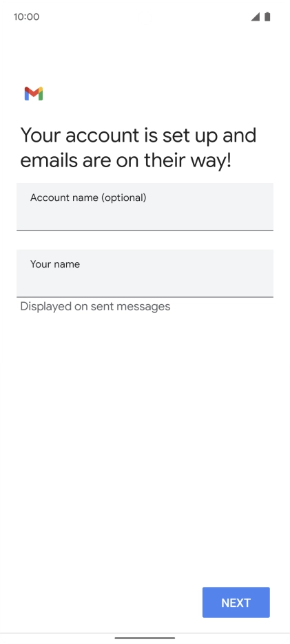The height and width of the screenshot is (644, 290).
Task: Tap the bottom navigation gesture pill
Action: click(x=145, y=638)
